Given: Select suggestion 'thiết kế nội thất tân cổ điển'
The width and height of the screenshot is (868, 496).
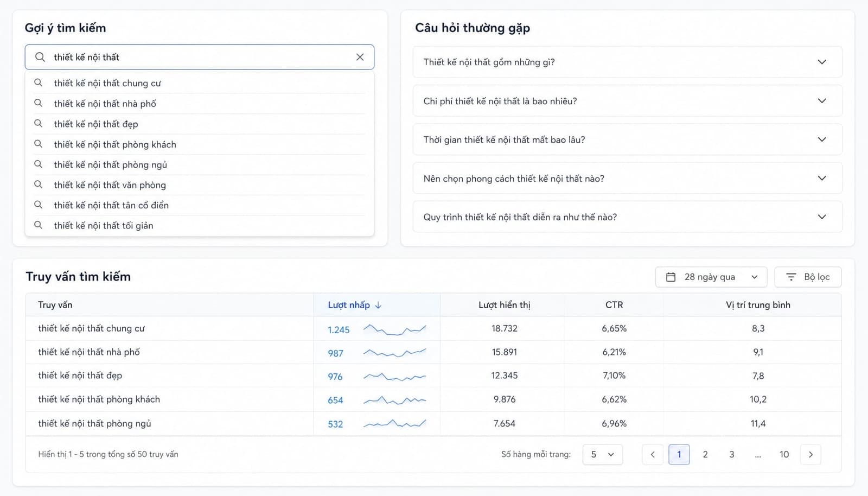Looking at the screenshot, I should pos(200,205).
